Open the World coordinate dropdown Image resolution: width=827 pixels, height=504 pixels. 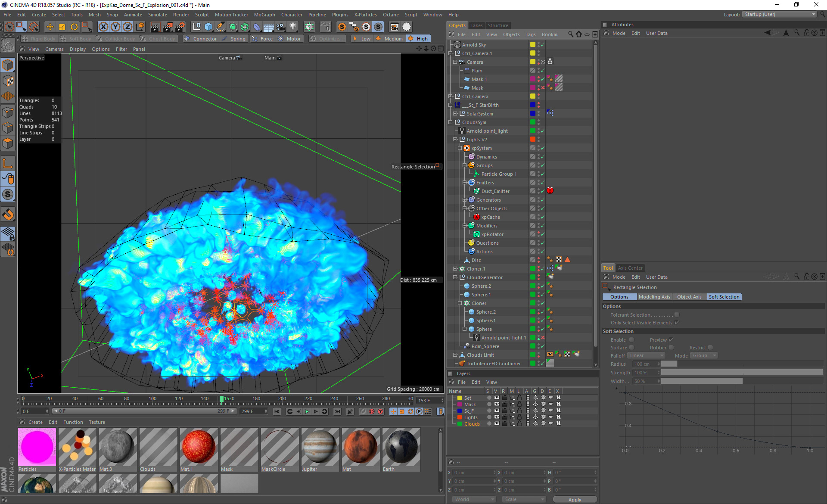tap(474, 499)
